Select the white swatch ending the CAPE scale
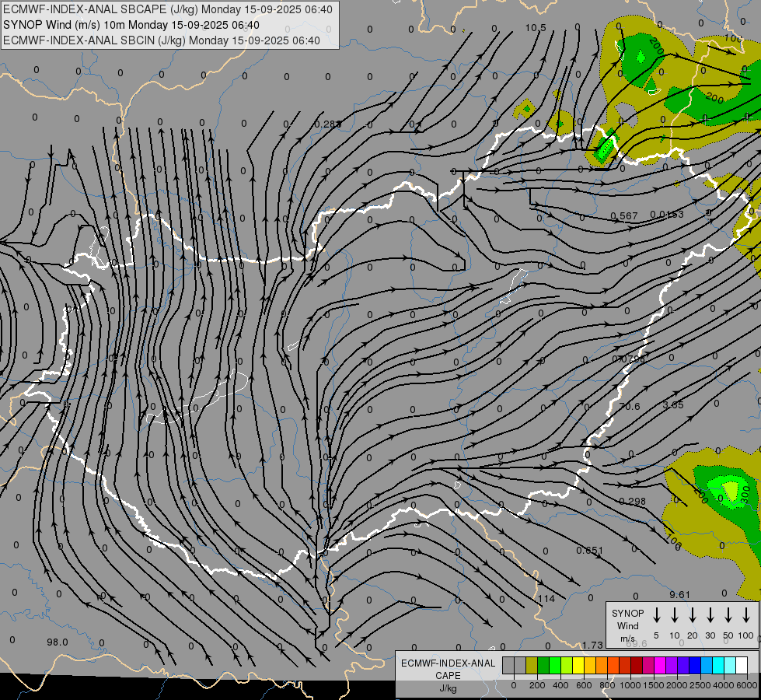The image size is (761, 700). pos(742,666)
